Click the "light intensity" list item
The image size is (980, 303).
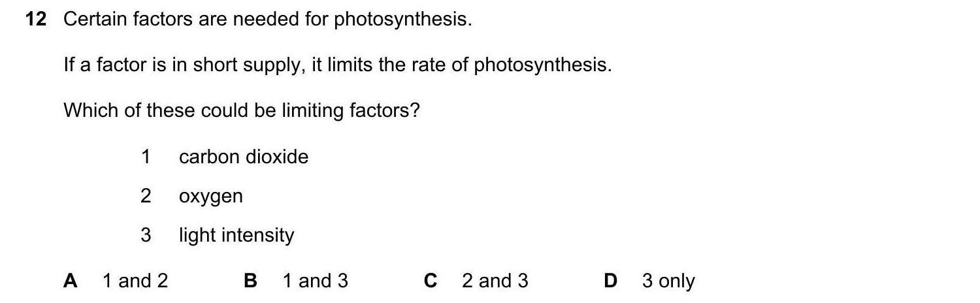(x=237, y=235)
